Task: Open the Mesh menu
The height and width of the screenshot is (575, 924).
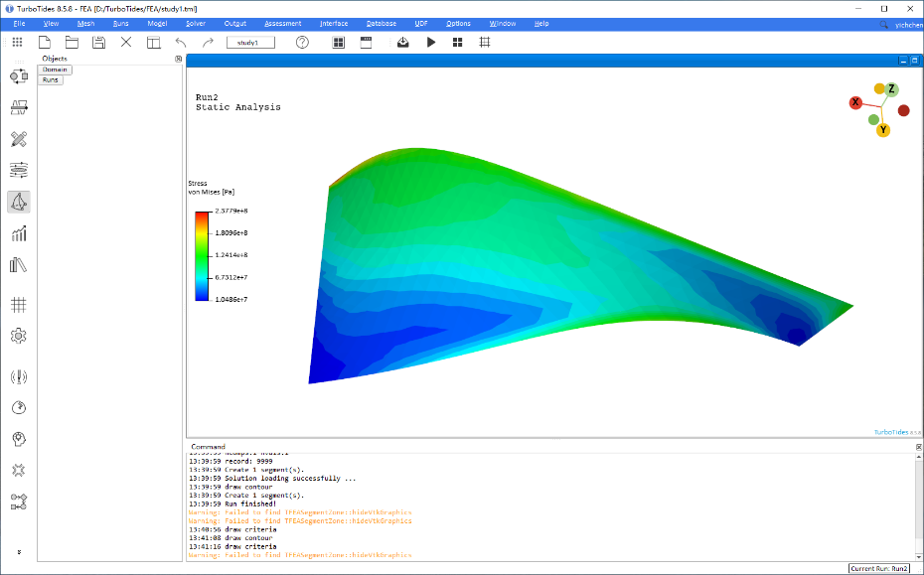Action: (85, 24)
